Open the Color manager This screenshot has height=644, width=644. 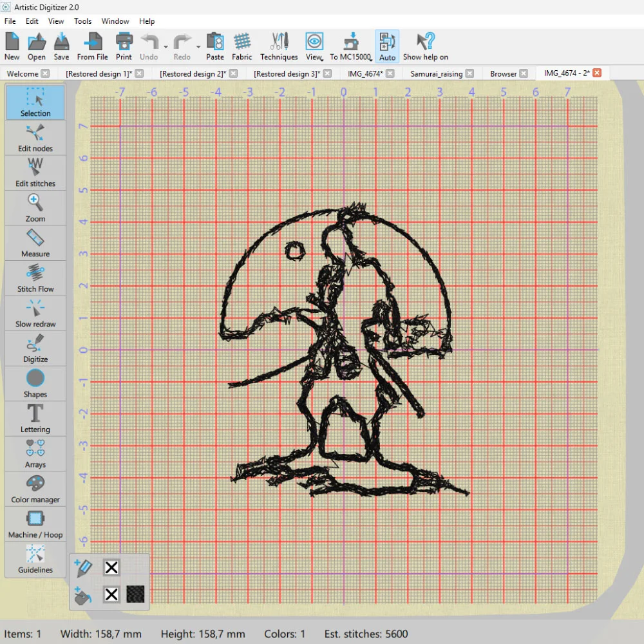(35, 489)
